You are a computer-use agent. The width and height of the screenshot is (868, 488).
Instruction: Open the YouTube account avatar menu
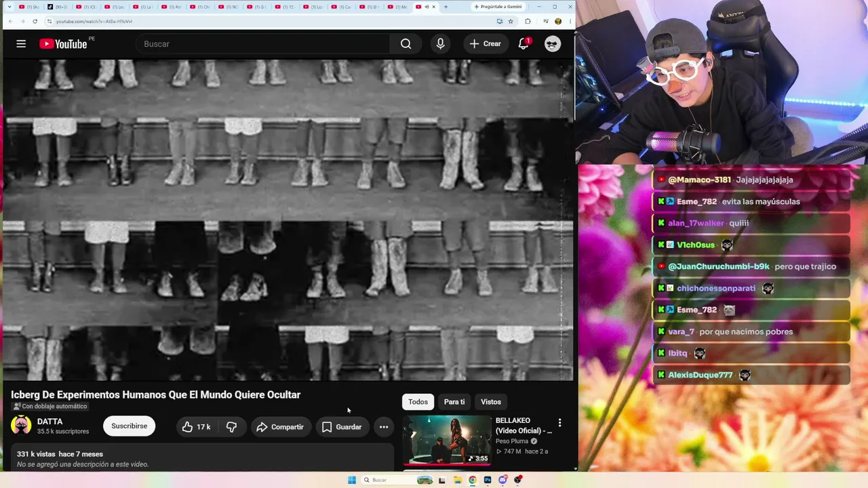click(x=553, y=44)
